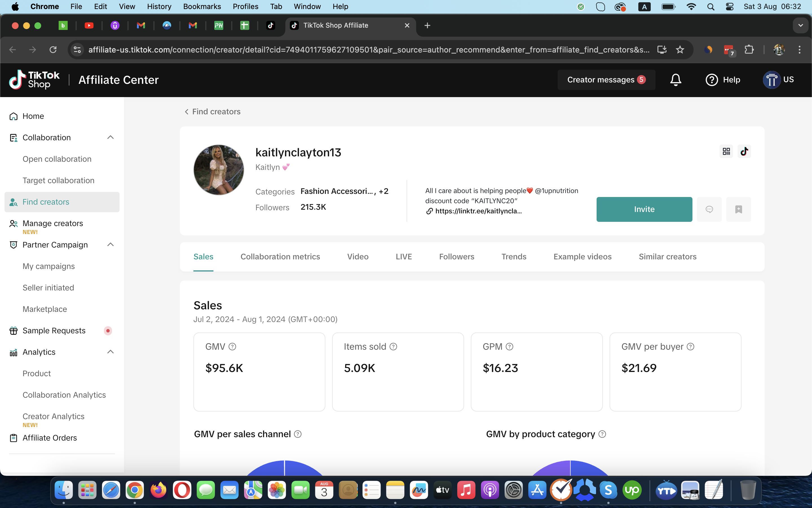
Task: Click the Categories value Fashion Accessori... +2
Action: 344,191
